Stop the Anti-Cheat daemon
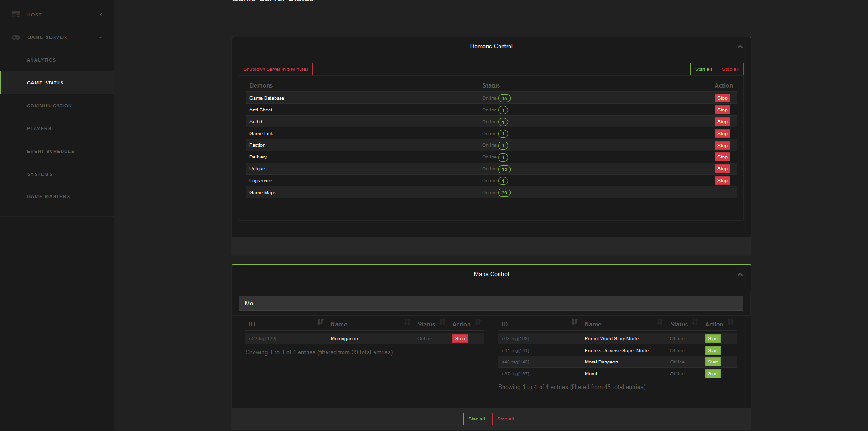 click(x=722, y=110)
